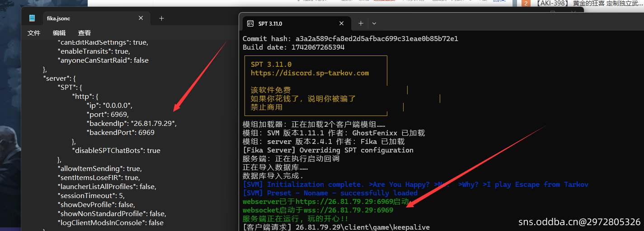Click the webserver https://26.81.79.29:6969 line
Image resolution: width=644 pixels, height=231 pixels.
click(326, 202)
